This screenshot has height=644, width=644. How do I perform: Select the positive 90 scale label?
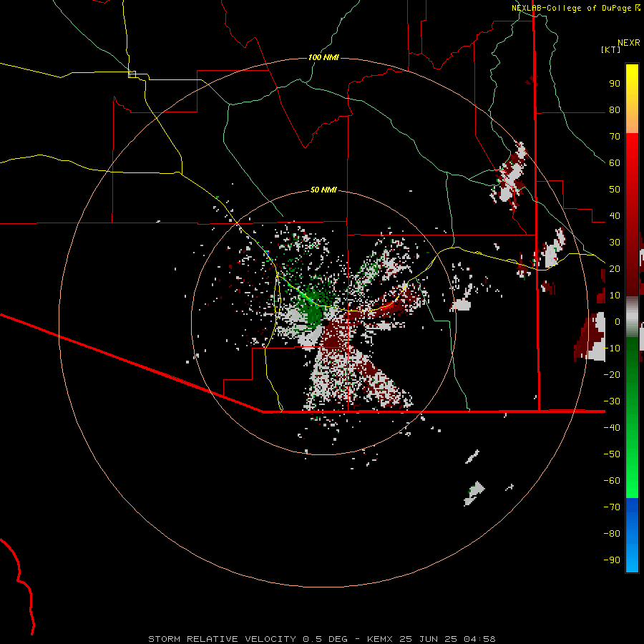pos(615,84)
